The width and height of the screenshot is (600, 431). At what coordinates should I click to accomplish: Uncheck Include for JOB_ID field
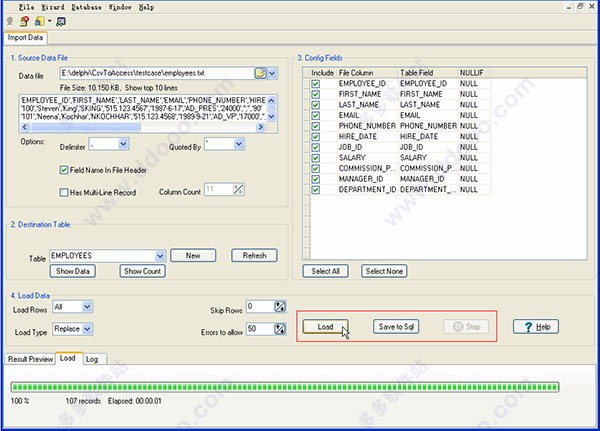(316, 147)
